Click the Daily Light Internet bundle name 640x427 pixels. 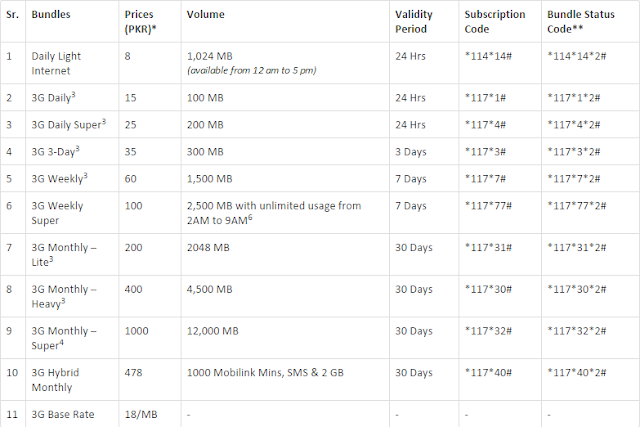tap(56, 63)
